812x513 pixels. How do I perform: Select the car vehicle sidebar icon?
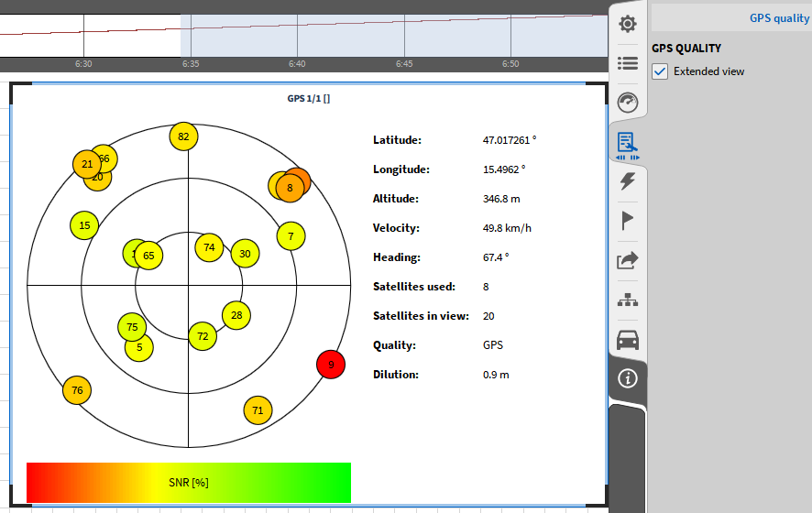pyautogui.click(x=628, y=340)
